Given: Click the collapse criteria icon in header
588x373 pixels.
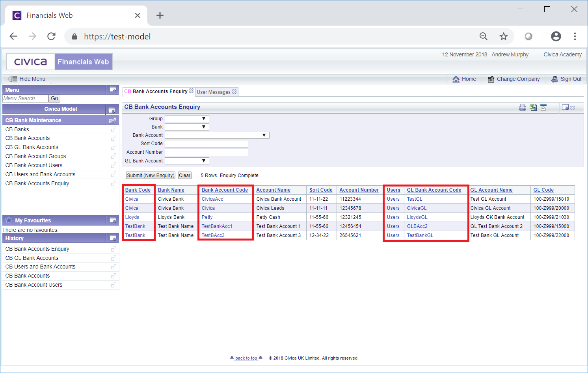Looking at the screenshot, I should coord(543,107).
